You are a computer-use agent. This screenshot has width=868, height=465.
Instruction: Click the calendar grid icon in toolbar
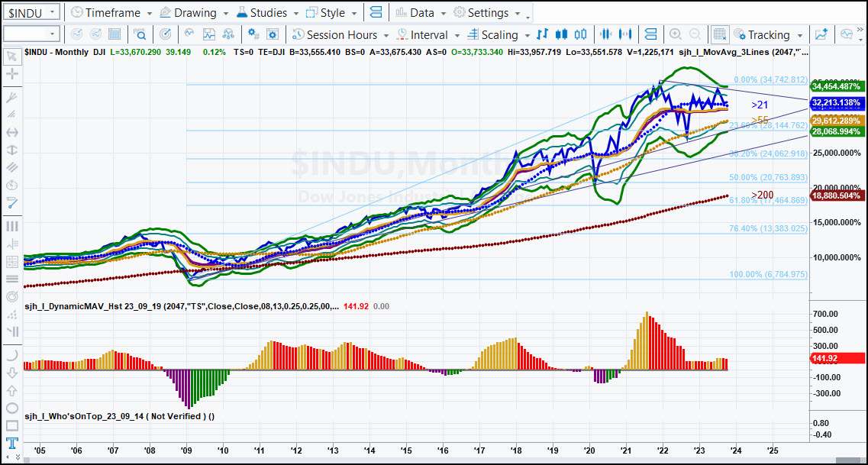point(115,34)
